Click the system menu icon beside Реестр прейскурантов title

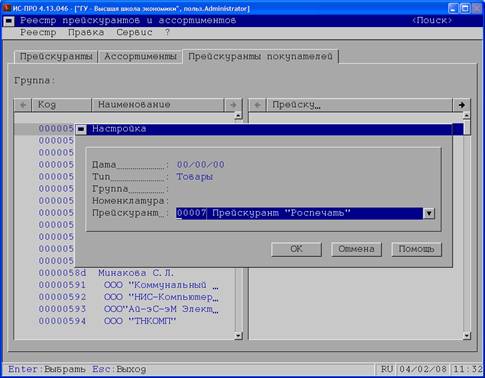(x=9, y=21)
